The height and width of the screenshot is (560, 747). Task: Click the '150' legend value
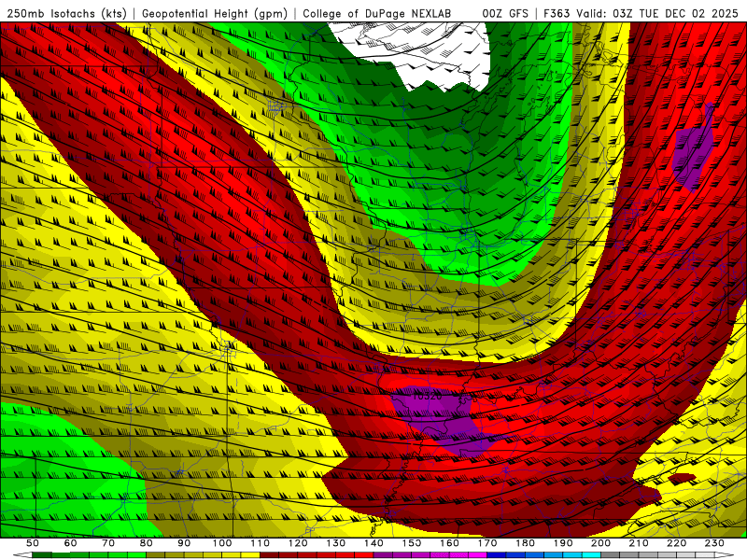point(412,543)
